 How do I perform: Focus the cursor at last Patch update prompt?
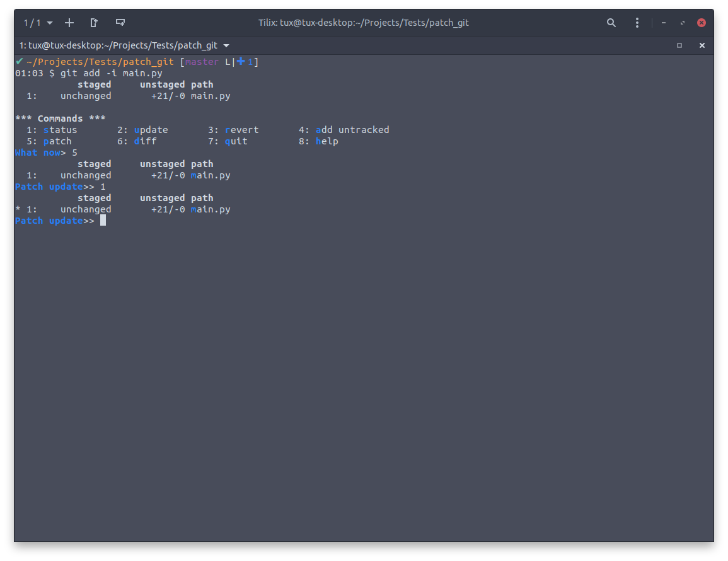click(103, 221)
